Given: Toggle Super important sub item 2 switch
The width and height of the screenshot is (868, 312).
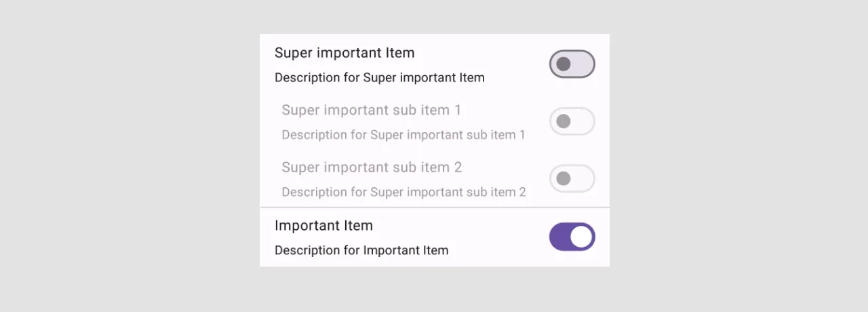Looking at the screenshot, I should coord(572,178).
